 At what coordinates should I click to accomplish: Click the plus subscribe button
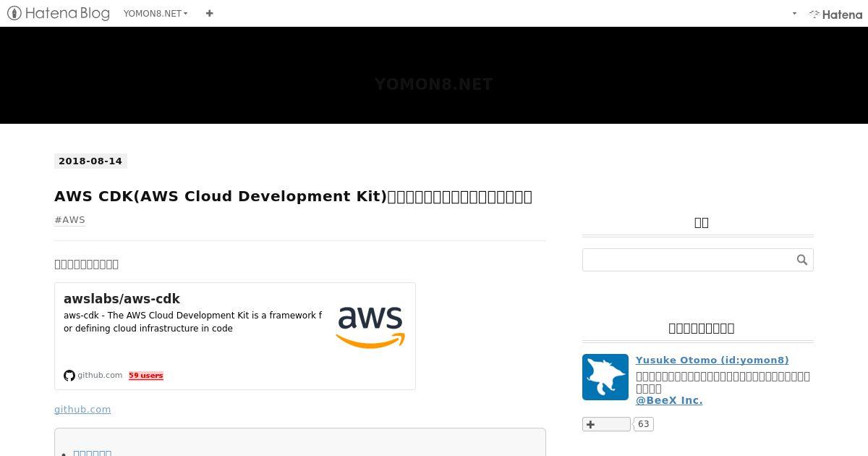tap(606, 424)
